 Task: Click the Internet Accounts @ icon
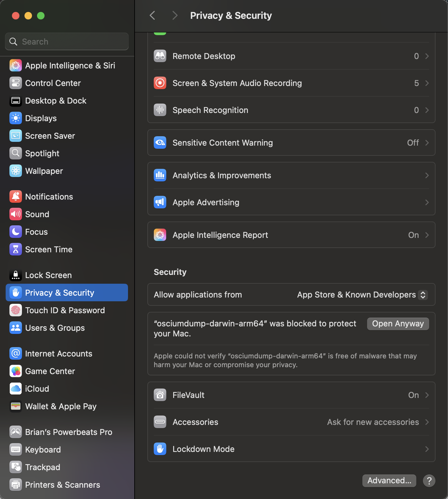coord(16,354)
